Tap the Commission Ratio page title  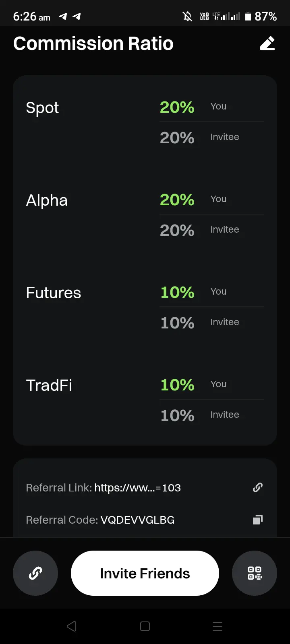click(x=93, y=43)
